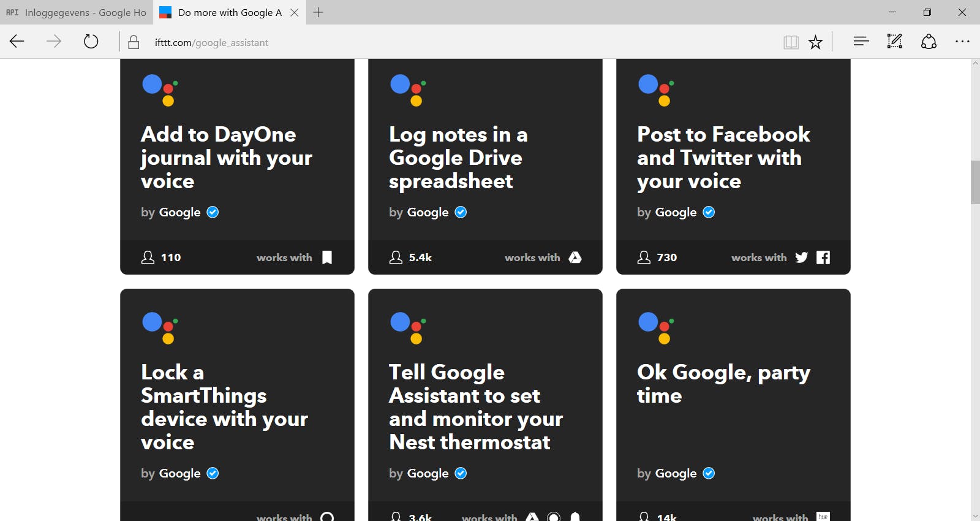
Task: Open 'Lock a SmartThings device with your voice'
Action: tap(224, 407)
